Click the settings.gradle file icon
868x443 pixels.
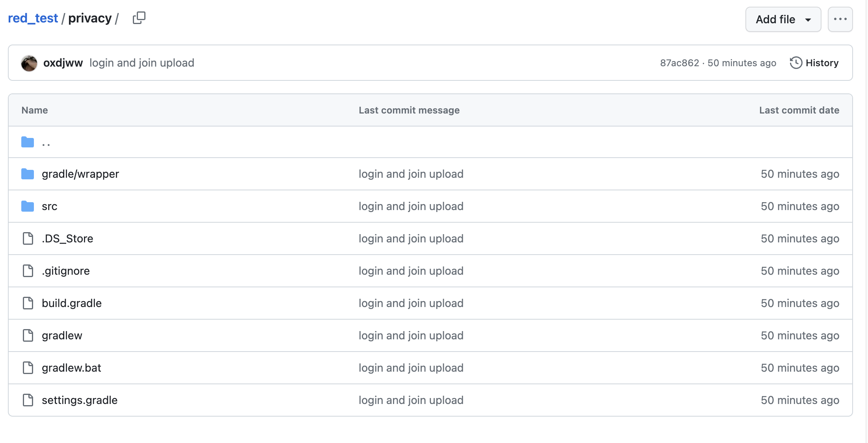[x=28, y=400]
